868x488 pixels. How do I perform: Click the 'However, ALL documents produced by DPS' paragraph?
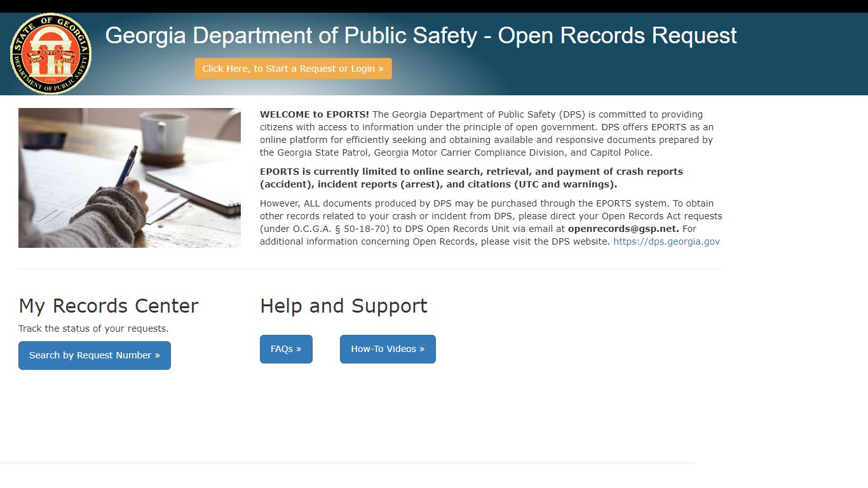tap(491, 222)
